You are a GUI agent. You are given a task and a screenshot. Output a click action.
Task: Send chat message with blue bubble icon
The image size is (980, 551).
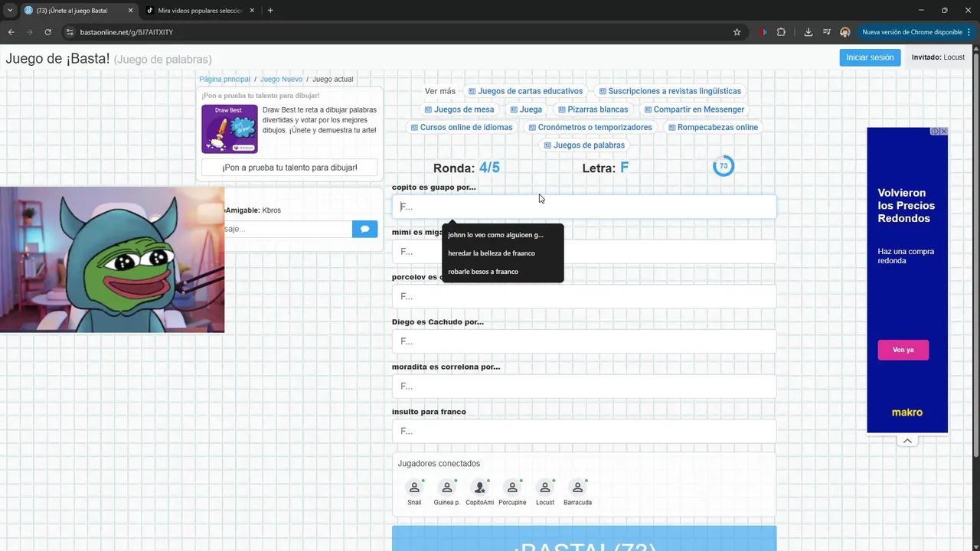pos(364,228)
